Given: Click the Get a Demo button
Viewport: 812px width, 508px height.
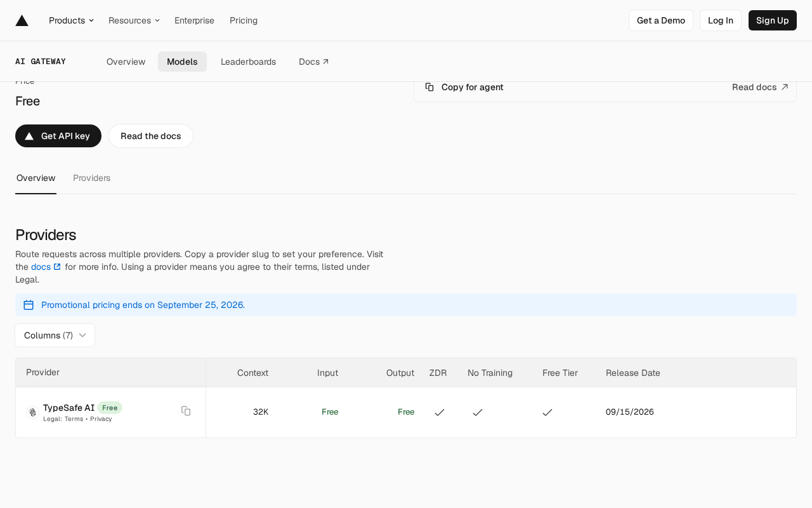Looking at the screenshot, I should coord(661,20).
